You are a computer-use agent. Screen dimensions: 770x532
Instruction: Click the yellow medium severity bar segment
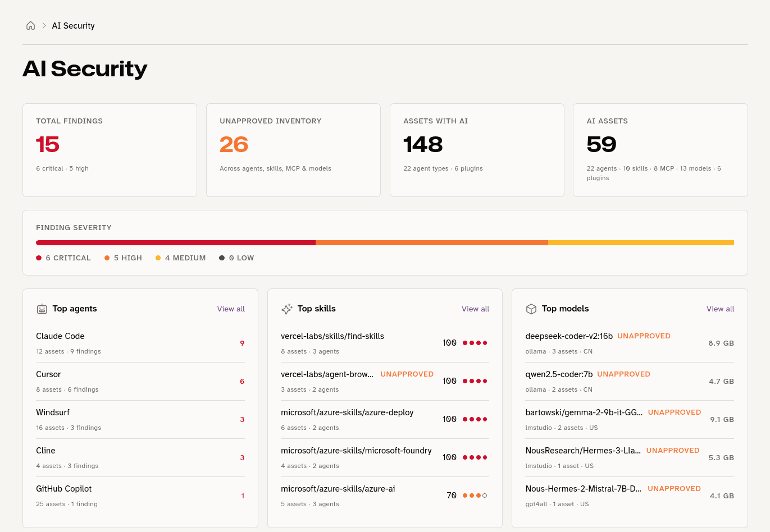coord(641,243)
